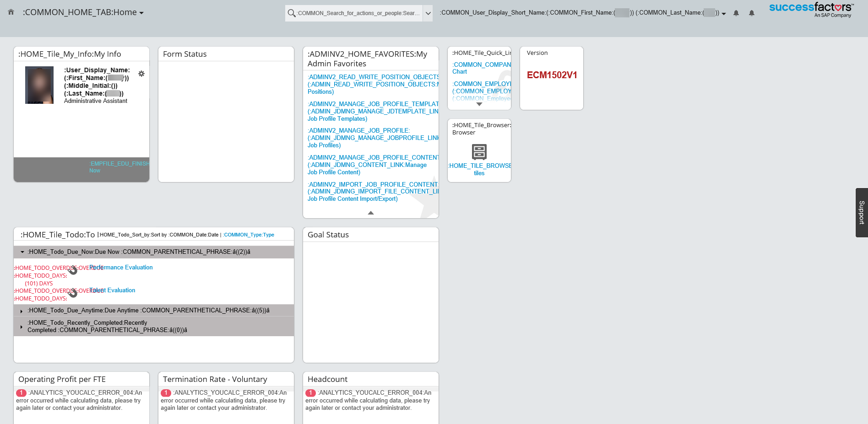Open the first notifications bell
Viewport: 868px width, 424px height.
[736, 13]
